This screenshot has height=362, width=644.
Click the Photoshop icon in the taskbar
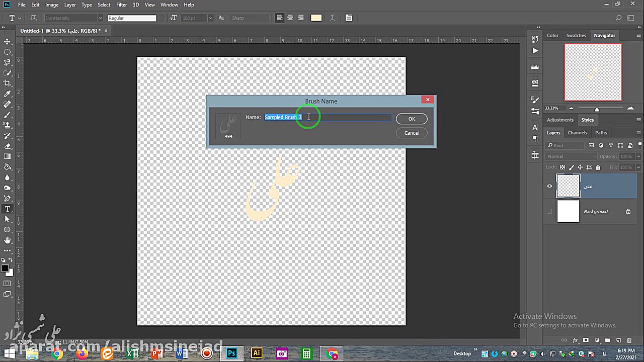pos(231,353)
